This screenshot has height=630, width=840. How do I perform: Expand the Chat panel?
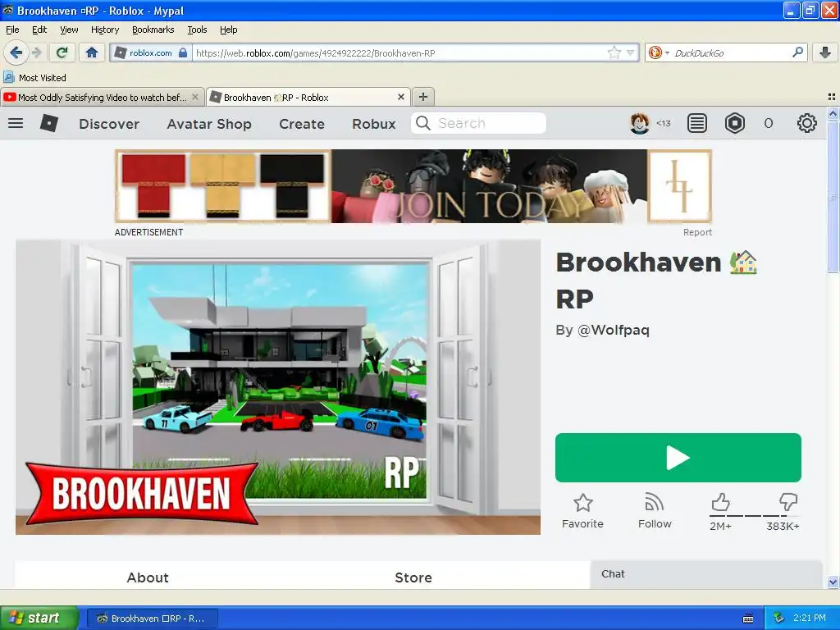click(x=706, y=574)
